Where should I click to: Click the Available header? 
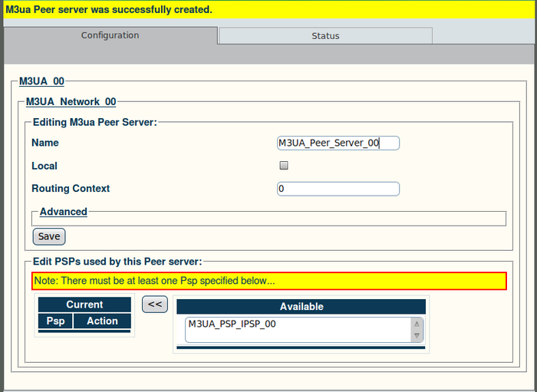tap(301, 306)
